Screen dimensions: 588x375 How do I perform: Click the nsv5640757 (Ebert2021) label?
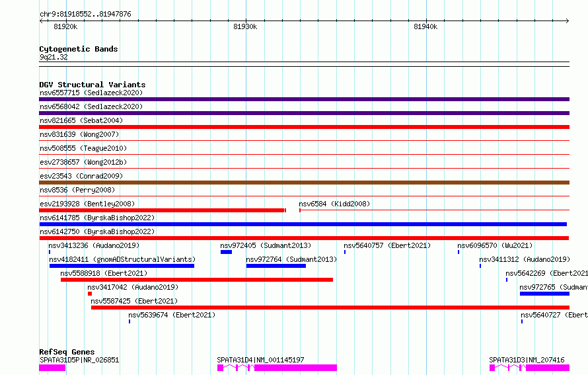(387, 245)
